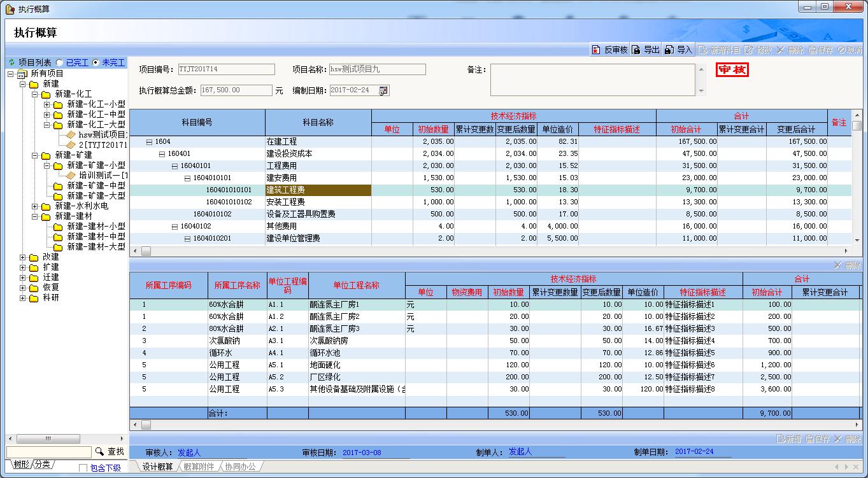Click the 查找 magnifier search icon
The image size is (868, 478).
[x=99, y=451]
